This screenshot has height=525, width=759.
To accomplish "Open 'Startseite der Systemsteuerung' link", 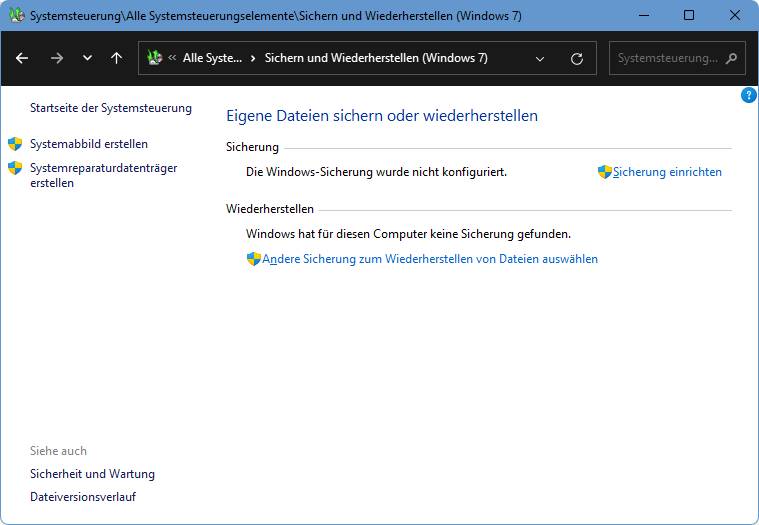I will tap(111, 108).
